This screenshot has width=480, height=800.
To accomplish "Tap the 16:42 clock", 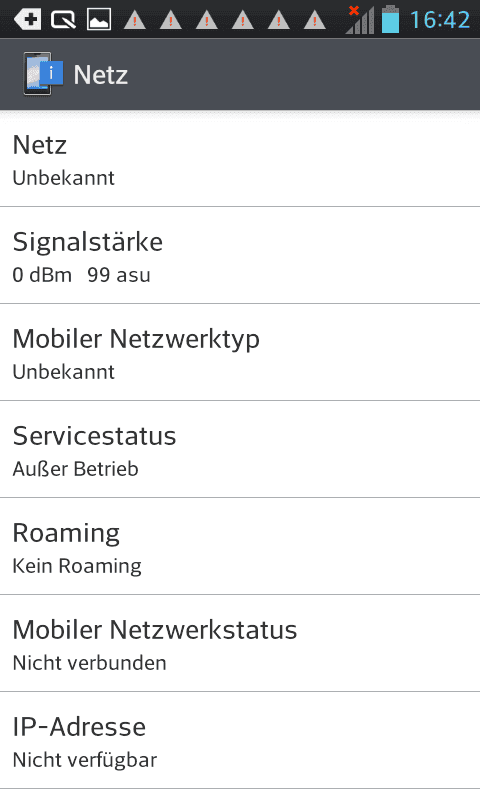I will pyautogui.click(x=440, y=20).
